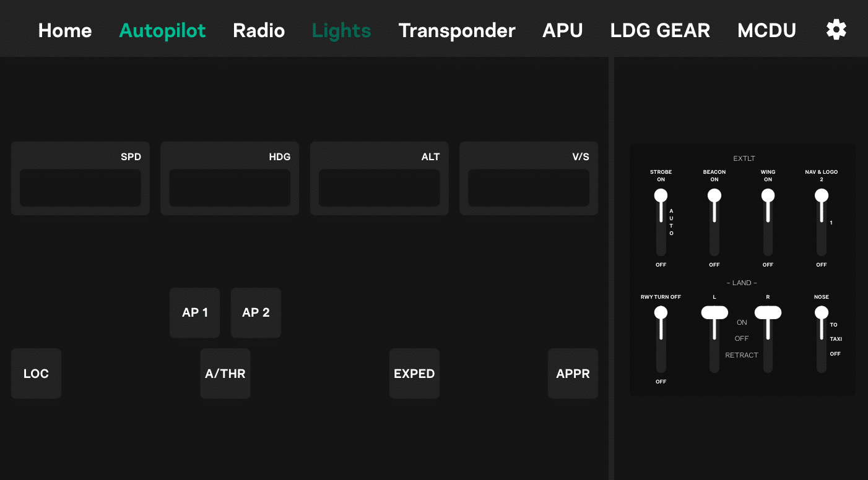868x480 pixels.
Task: Toggle the RWY TURN OFF switch
Action: [x=661, y=313]
